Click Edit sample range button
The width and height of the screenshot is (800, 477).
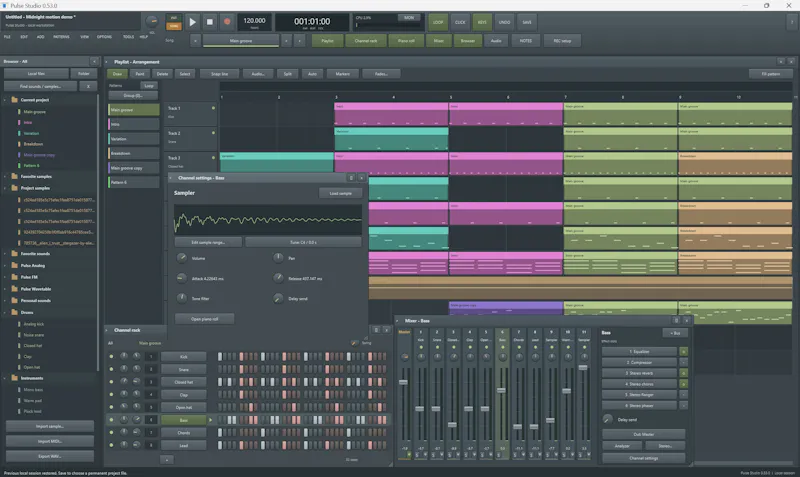(208, 242)
